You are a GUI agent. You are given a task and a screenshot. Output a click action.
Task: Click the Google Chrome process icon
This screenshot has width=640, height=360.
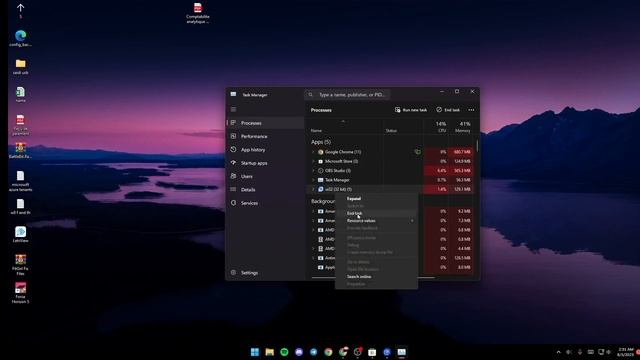[321, 152]
